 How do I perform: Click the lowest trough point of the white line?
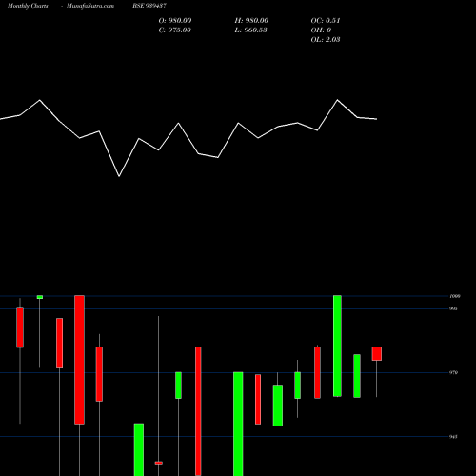pos(119,176)
